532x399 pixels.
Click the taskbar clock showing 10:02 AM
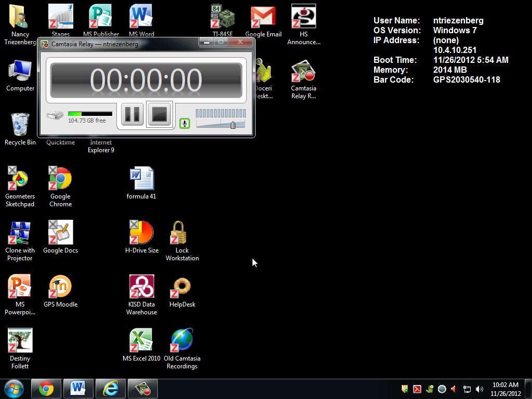(x=506, y=389)
